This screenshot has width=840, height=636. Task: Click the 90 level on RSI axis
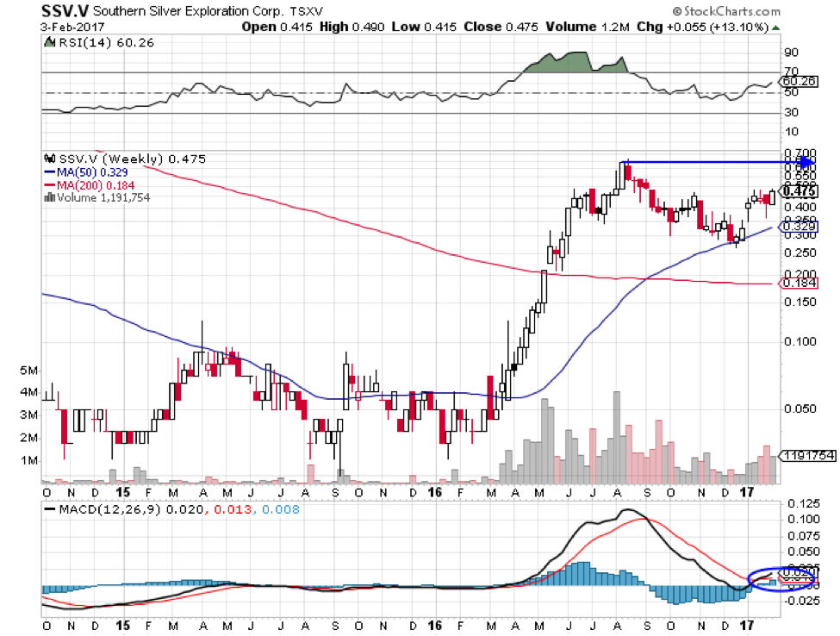pyautogui.click(x=791, y=53)
